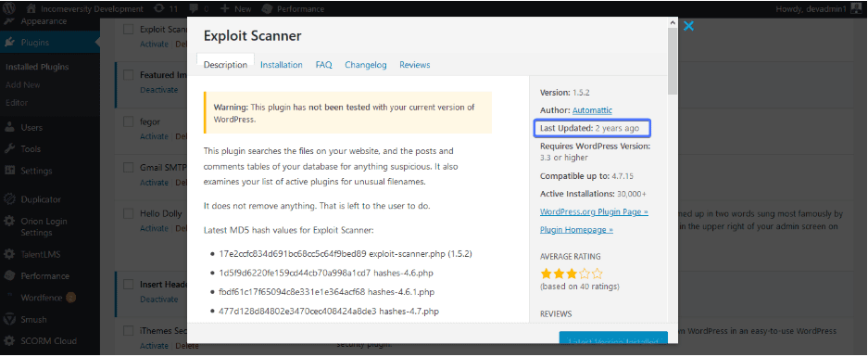Open Installed Plugins submenu item
Image resolution: width=868 pixels, height=357 pixels.
37,67
